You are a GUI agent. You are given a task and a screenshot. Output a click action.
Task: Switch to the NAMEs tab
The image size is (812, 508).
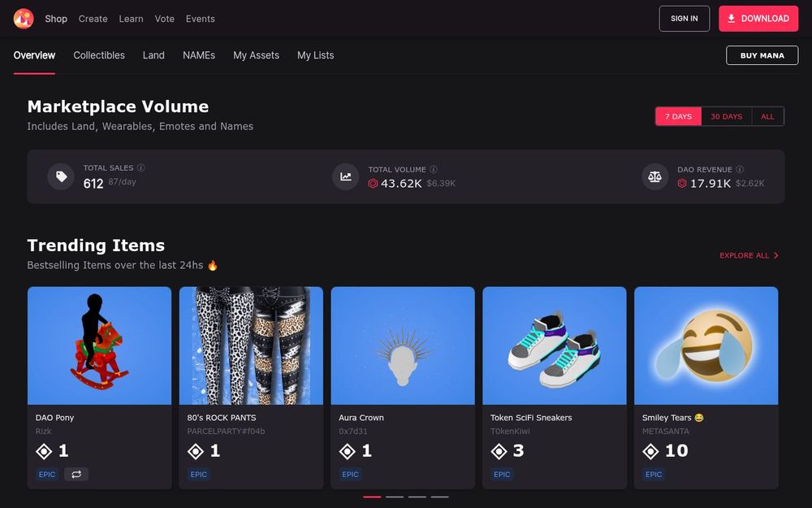(199, 55)
